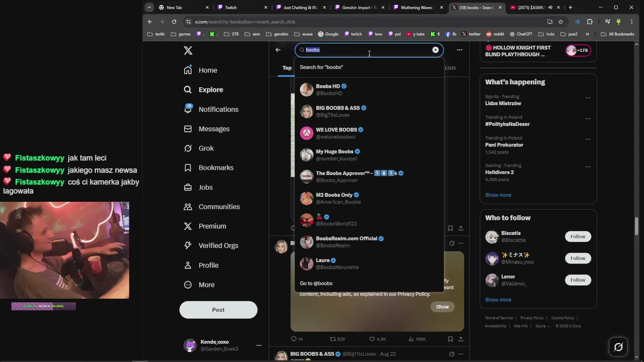Open Bookmarks from the sidebar
644x362 pixels.
pyautogui.click(x=209, y=167)
